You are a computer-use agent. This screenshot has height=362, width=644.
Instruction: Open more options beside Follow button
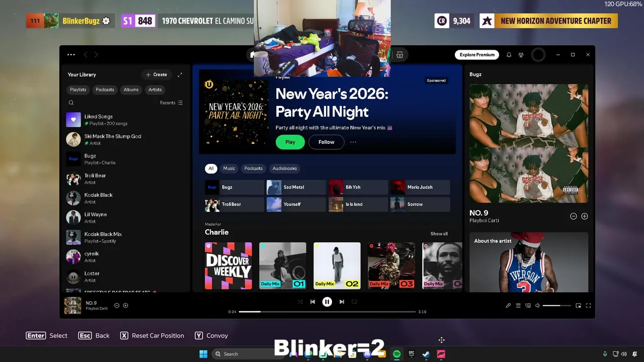tap(353, 142)
